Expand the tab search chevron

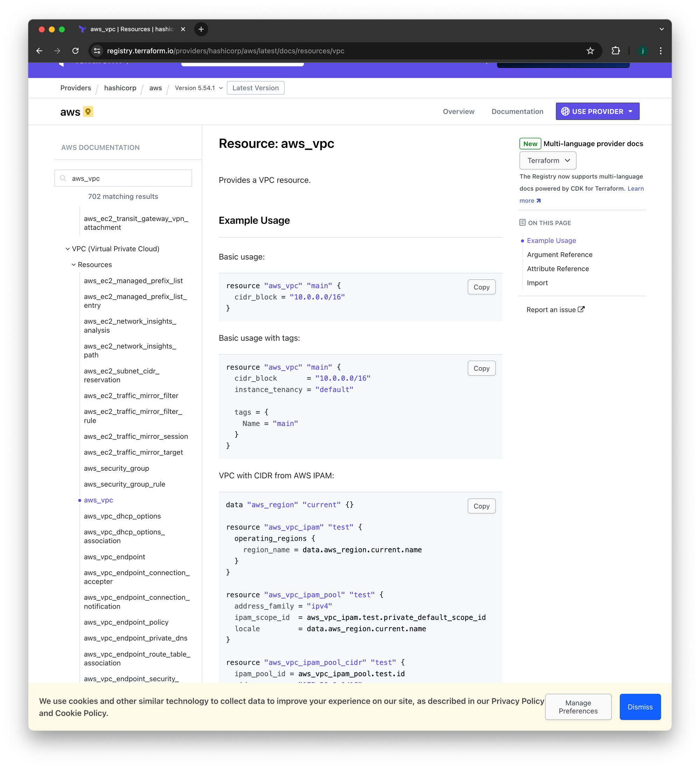[x=661, y=29]
